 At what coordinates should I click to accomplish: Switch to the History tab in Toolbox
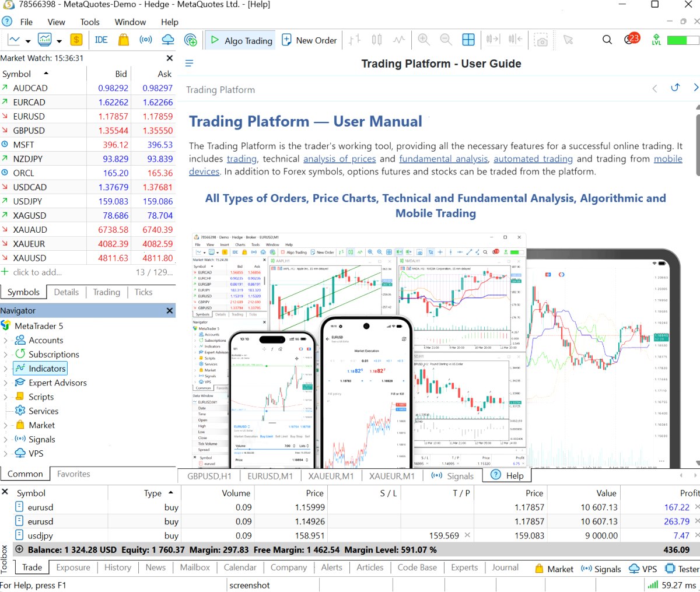click(117, 568)
